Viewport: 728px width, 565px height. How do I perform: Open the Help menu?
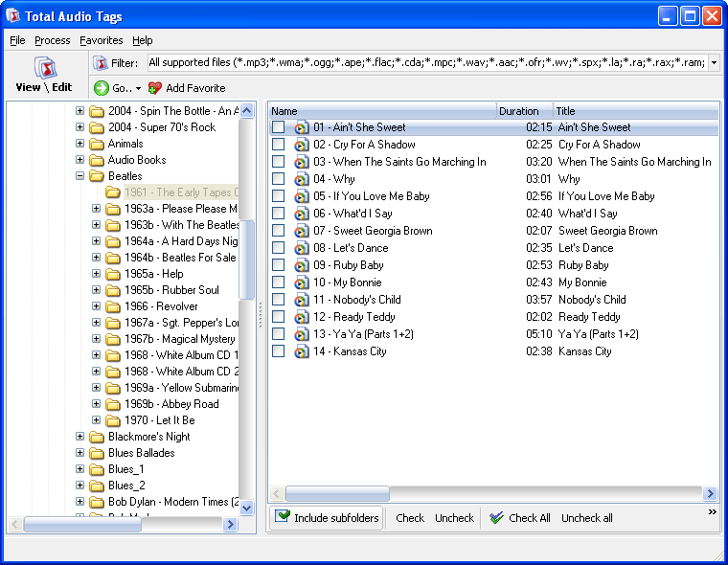tap(142, 40)
